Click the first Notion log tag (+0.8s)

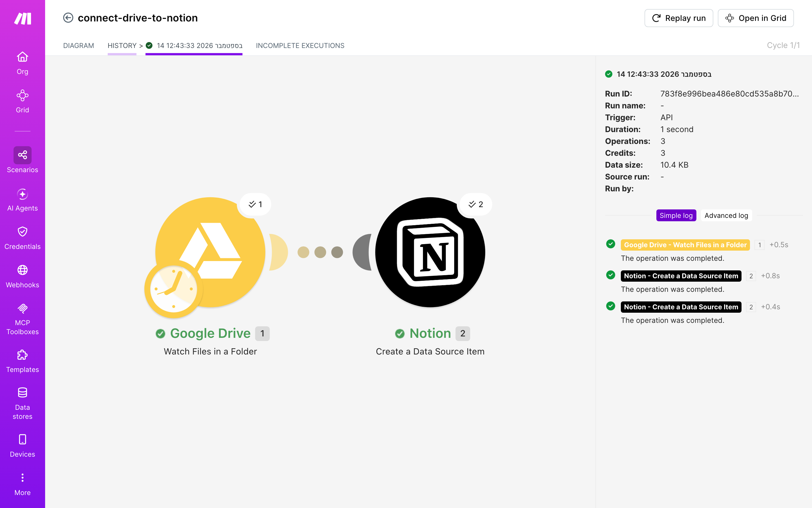point(681,276)
